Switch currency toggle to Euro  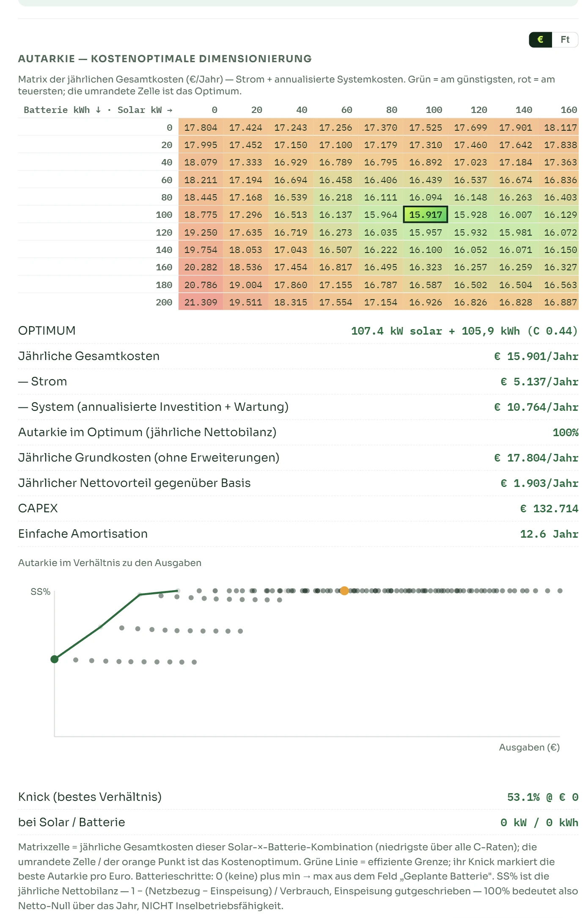540,40
